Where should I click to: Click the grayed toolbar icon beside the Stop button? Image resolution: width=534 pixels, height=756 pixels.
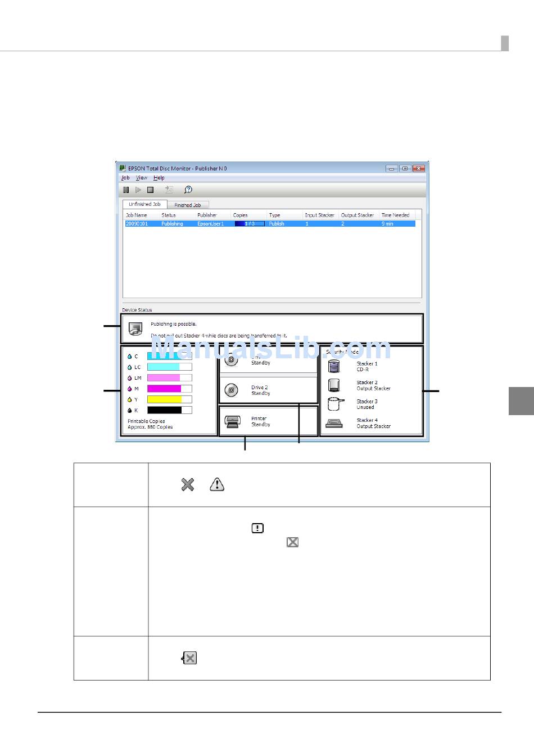coord(169,190)
